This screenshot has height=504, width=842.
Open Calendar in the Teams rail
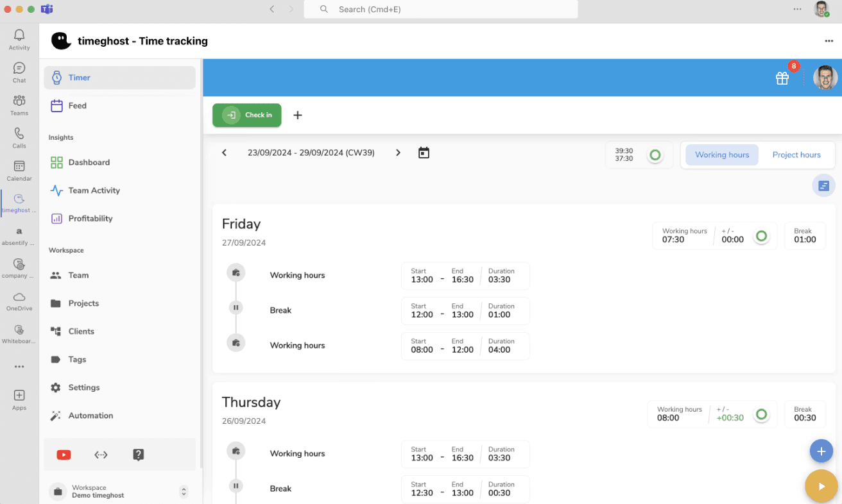point(19,170)
